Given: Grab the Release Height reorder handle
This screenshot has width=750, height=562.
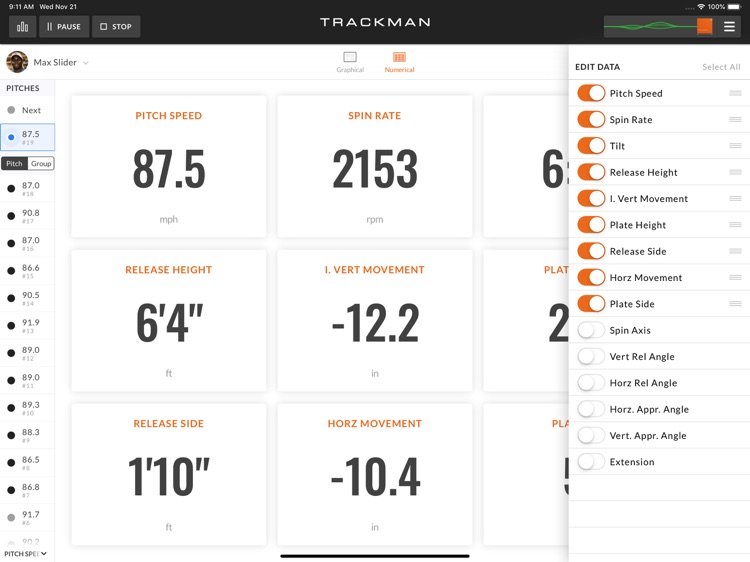Looking at the screenshot, I should click(x=735, y=172).
